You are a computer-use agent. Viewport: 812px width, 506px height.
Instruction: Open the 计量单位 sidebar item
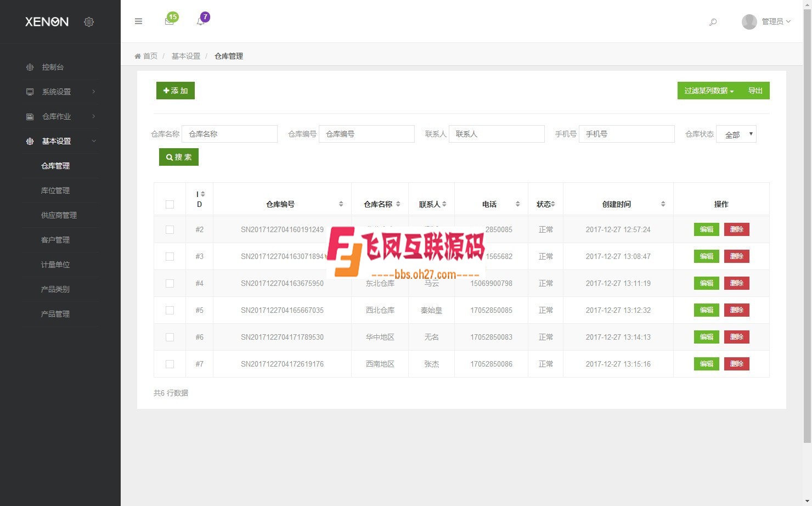coord(55,265)
